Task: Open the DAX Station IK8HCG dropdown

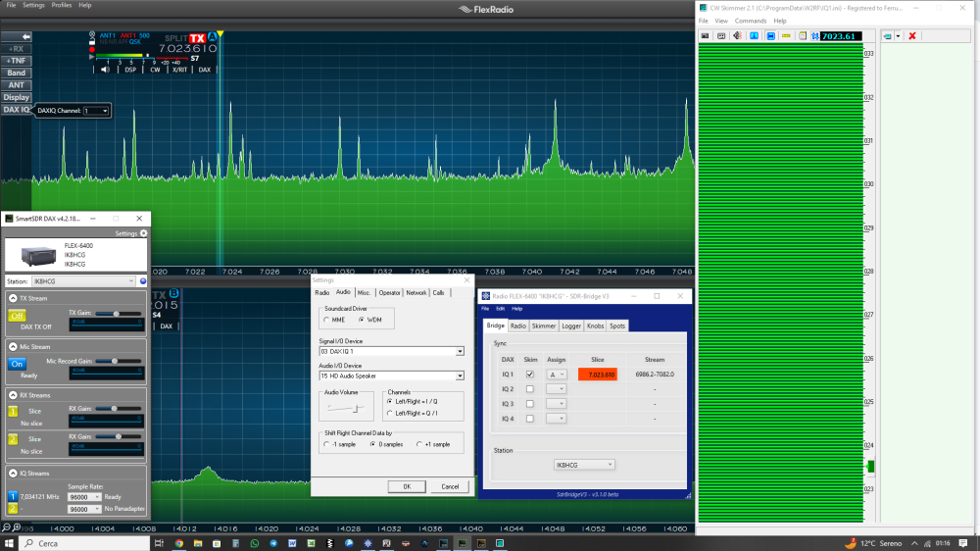Action: point(83,281)
